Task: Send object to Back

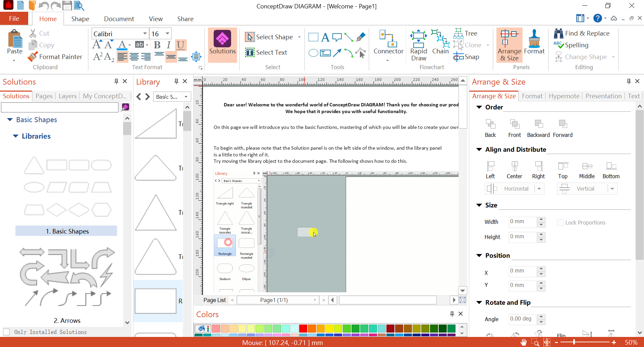Action: 490,128
